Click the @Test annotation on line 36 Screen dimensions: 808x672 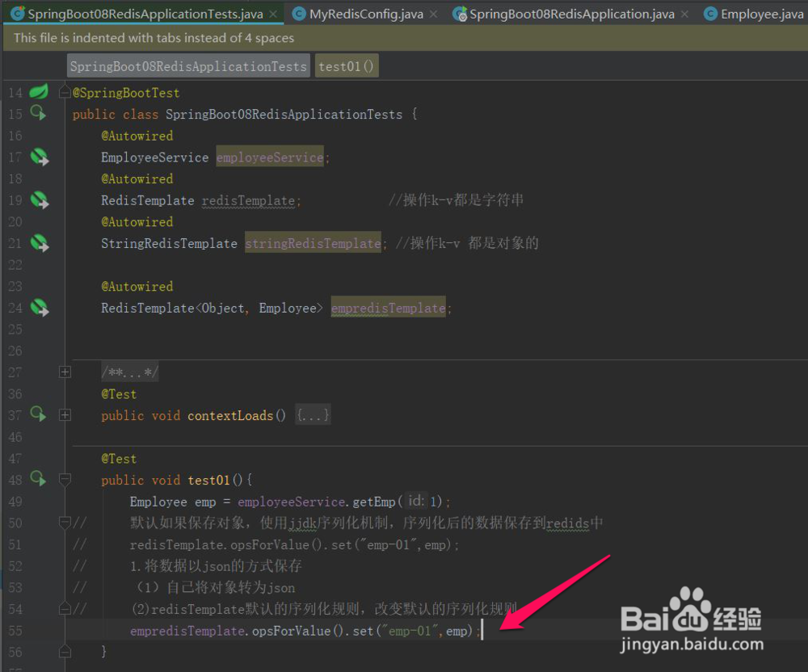[119, 394]
